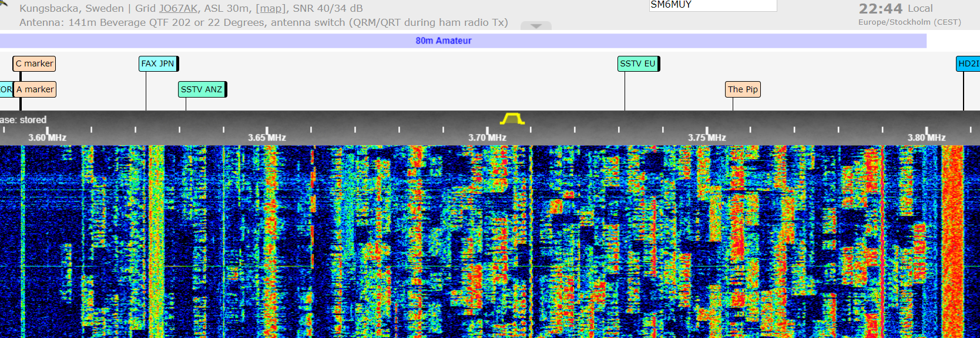Click 3.65 MHz on the frequency scale
Image resolution: width=980 pixels, height=338 pixels.
tap(267, 138)
